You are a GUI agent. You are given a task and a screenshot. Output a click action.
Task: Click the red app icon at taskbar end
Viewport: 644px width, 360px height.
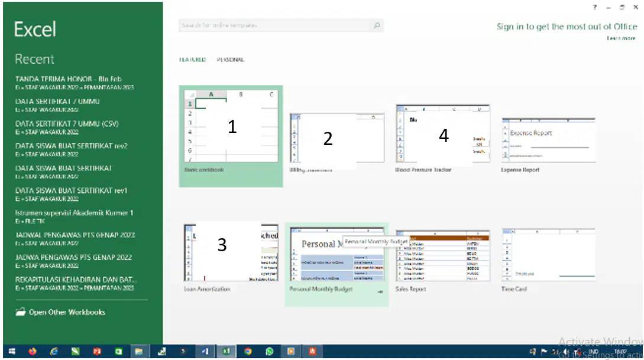point(313,351)
